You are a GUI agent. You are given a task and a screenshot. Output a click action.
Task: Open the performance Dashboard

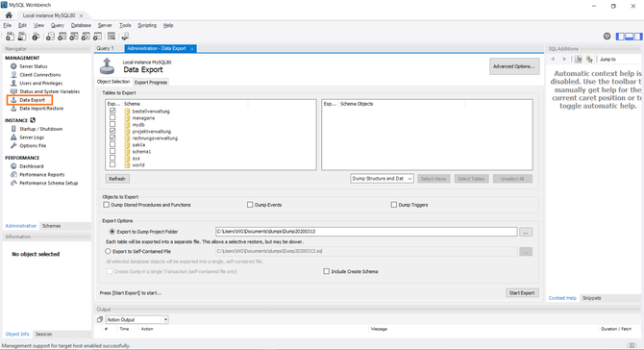click(x=32, y=166)
